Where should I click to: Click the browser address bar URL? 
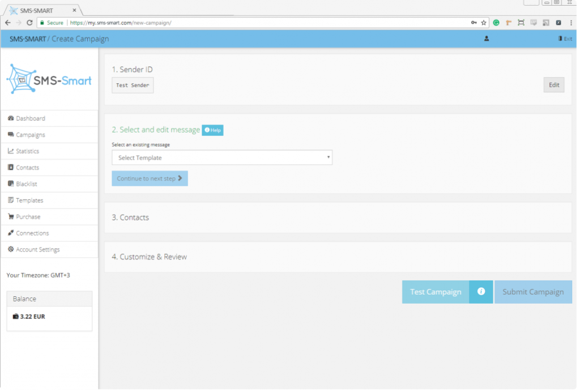click(121, 23)
